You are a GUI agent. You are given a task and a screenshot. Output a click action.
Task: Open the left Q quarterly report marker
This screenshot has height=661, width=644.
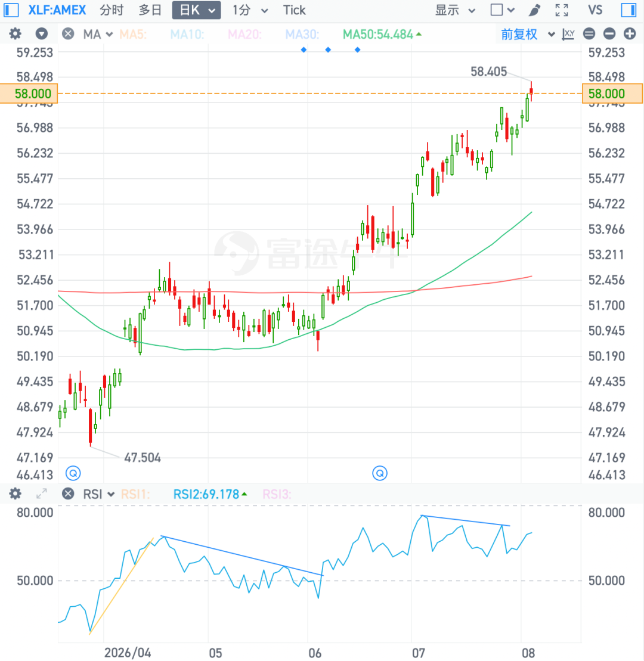point(73,473)
